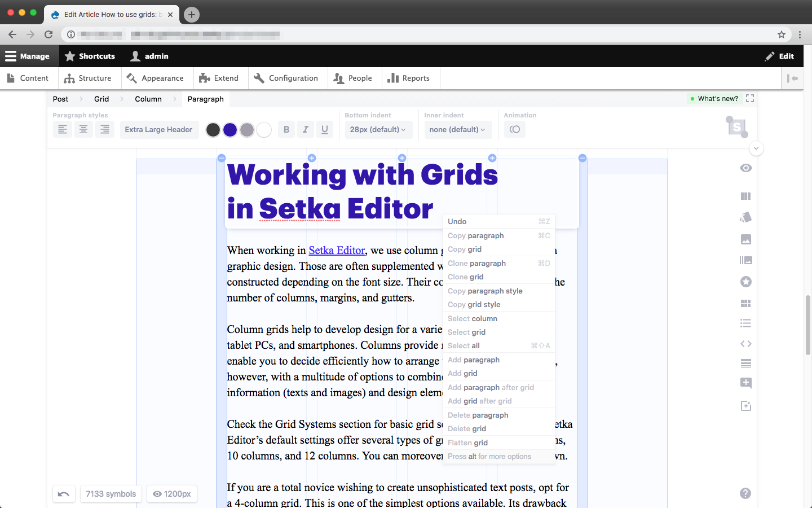Align paragraph text to the right
The height and width of the screenshot is (508, 812).
click(x=105, y=129)
